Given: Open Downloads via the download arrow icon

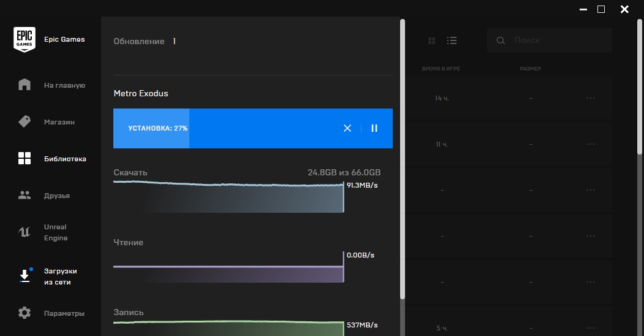Looking at the screenshot, I should click(25, 276).
